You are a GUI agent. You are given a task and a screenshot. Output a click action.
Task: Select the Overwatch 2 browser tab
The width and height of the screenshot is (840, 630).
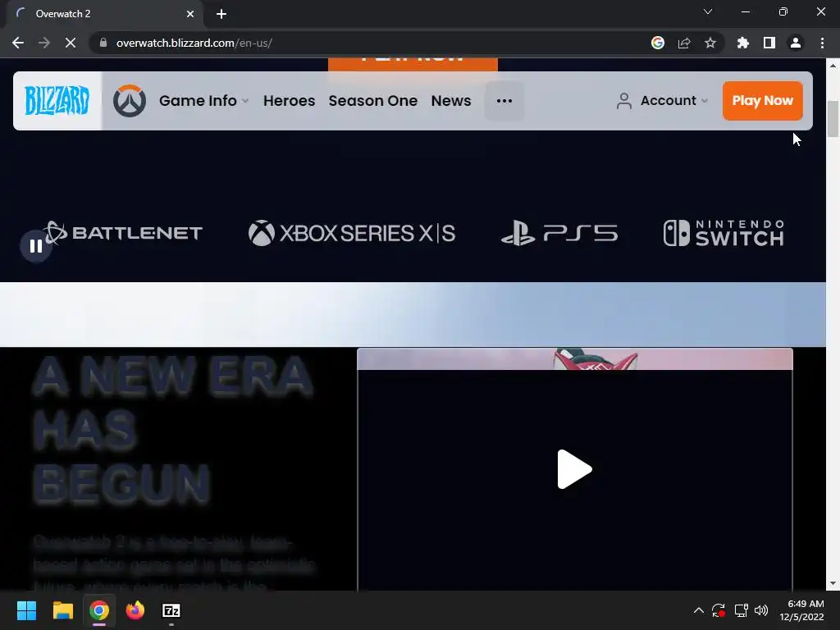tap(104, 15)
